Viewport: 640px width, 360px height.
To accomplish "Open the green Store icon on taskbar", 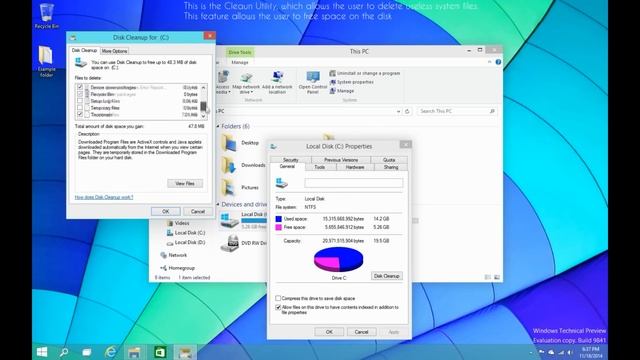I will click(160, 352).
